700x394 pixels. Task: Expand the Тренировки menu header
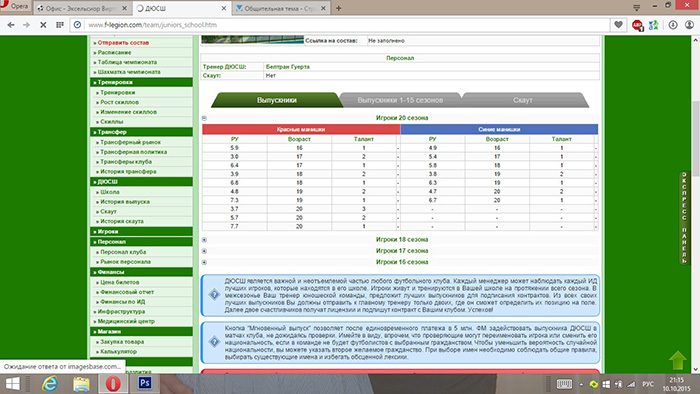point(142,82)
